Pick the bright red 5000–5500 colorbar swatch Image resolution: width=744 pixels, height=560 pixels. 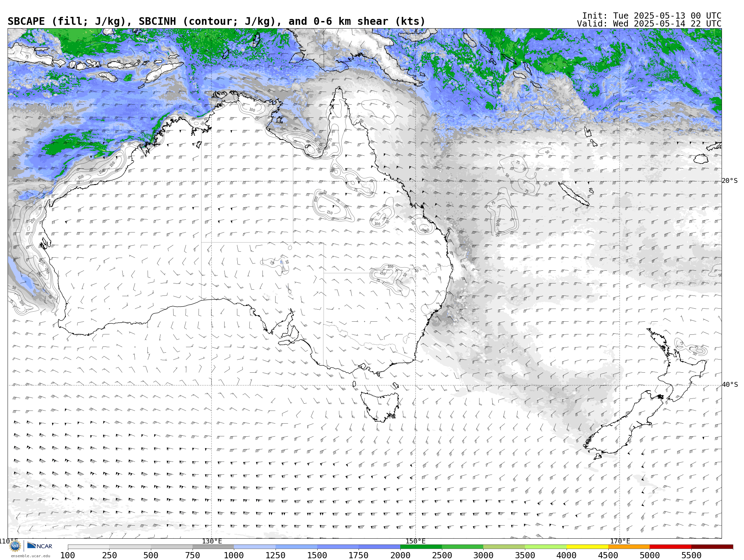(670, 547)
